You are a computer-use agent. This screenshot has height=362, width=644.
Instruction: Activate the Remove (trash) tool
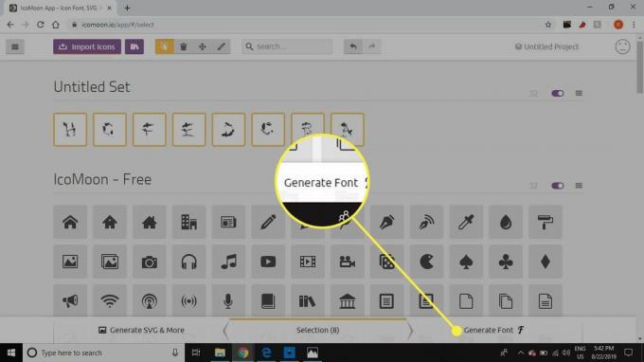point(184,46)
